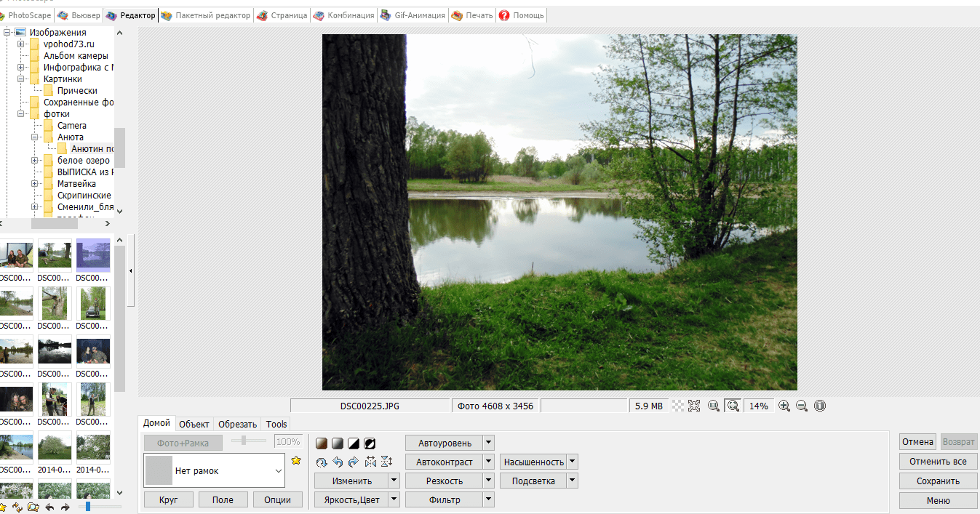Collapse the фотки folder
Image resolution: width=980 pixels, height=514 pixels.
coord(22,114)
